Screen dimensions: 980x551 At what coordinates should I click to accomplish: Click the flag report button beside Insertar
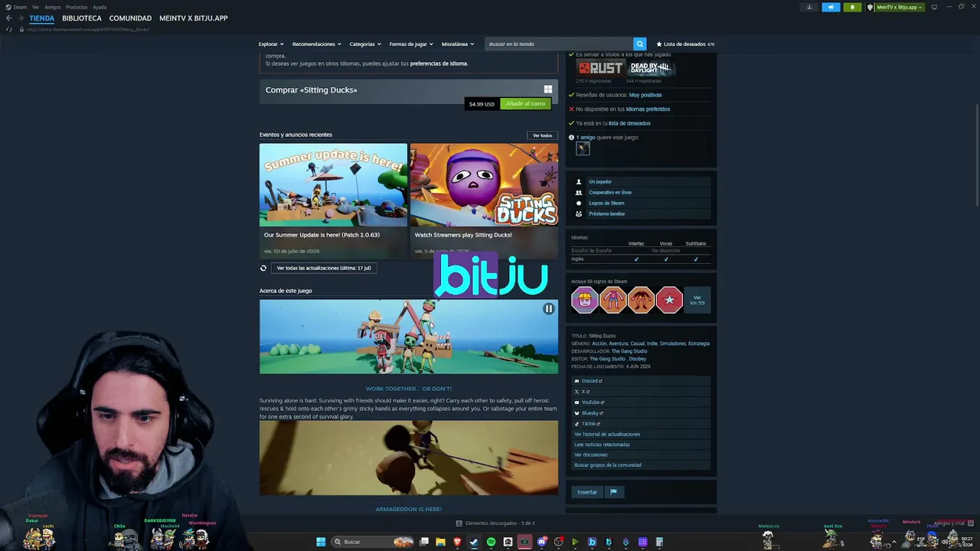pos(613,492)
